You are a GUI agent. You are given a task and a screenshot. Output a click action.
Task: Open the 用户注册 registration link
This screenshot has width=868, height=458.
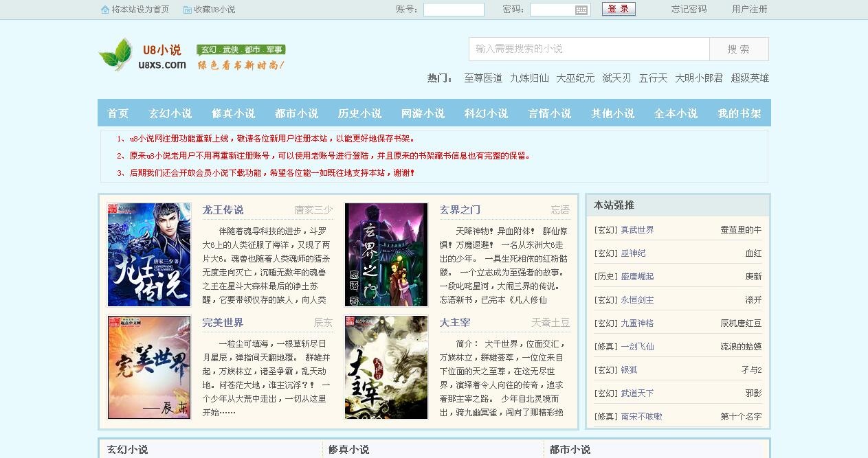(x=750, y=10)
